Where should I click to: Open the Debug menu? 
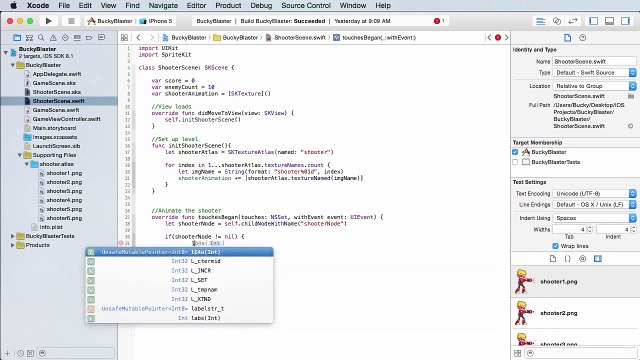click(261, 5)
